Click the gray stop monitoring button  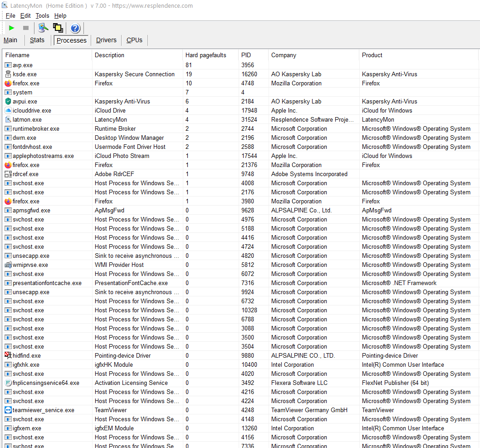click(26, 28)
